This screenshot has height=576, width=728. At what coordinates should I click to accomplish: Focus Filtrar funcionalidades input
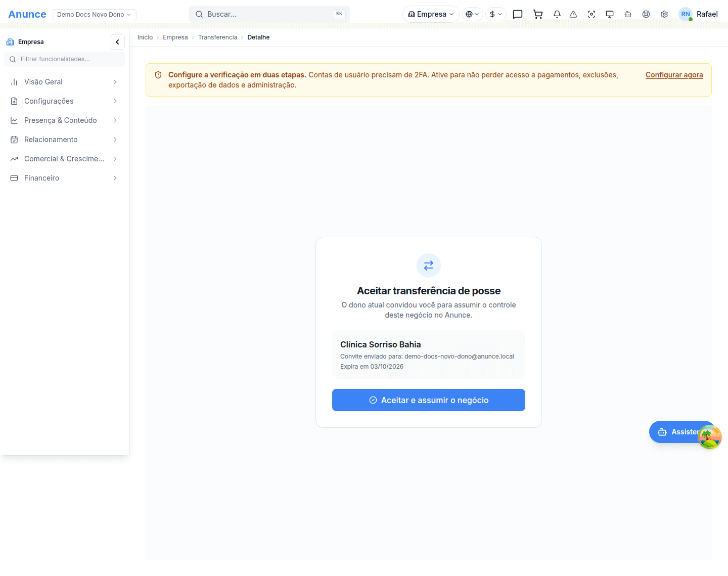(x=64, y=59)
